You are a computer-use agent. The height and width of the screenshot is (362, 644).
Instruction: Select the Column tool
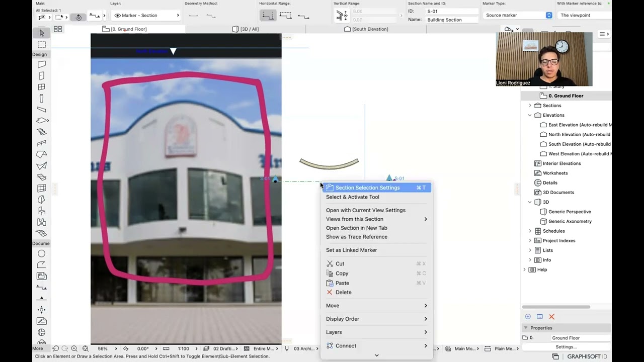tap(42, 99)
